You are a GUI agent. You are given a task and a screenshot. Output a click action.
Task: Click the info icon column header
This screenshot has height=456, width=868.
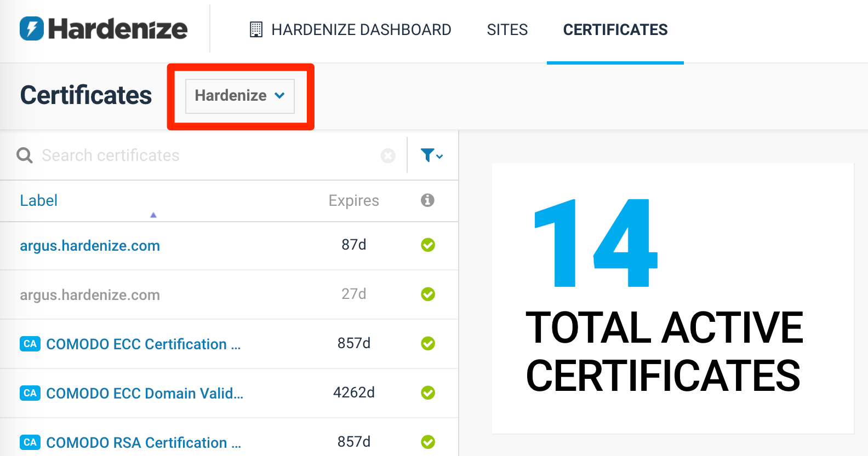tap(427, 200)
